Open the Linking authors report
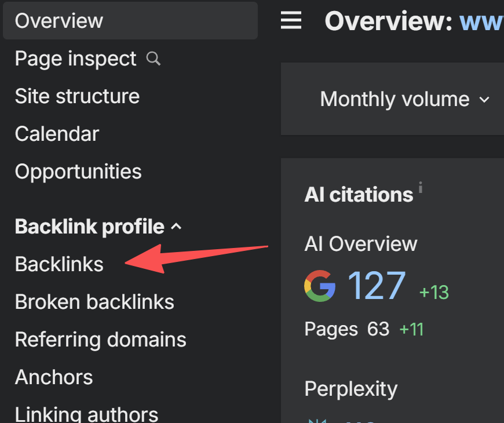504x423 pixels. point(86,414)
